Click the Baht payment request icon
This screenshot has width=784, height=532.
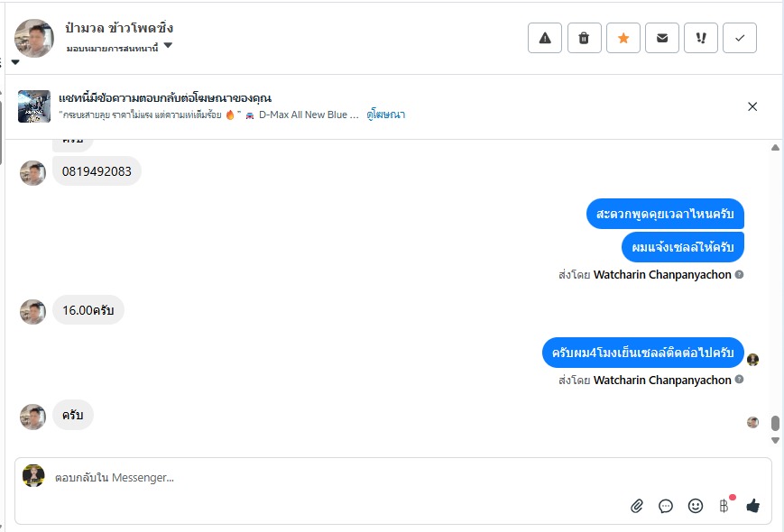[724, 506]
